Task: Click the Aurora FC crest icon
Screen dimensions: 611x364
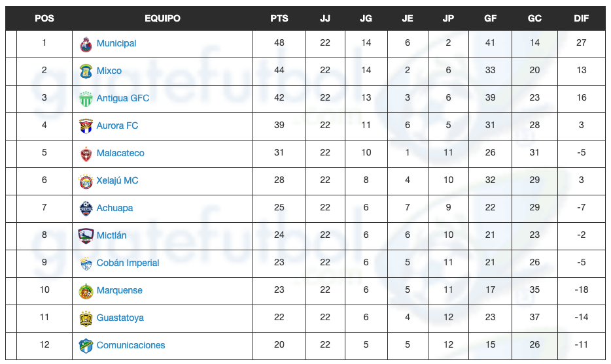Action: pos(86,126)
